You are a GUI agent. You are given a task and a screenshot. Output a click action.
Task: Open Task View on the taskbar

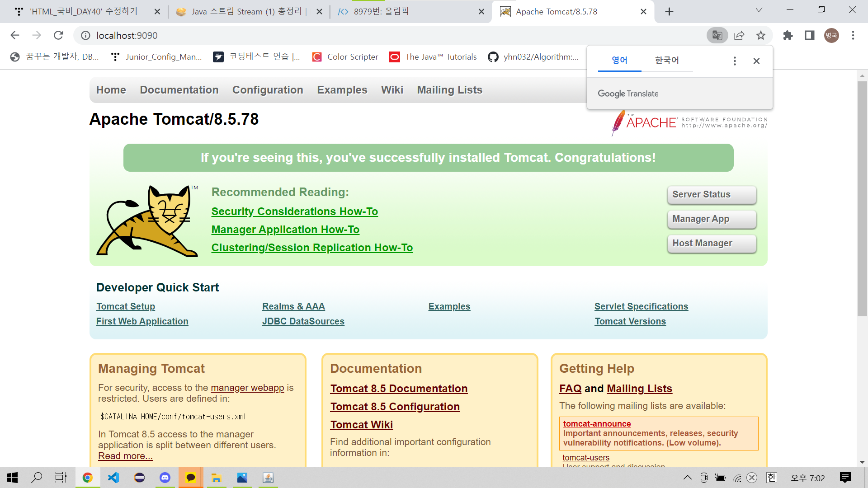click(x=61, y=478)
